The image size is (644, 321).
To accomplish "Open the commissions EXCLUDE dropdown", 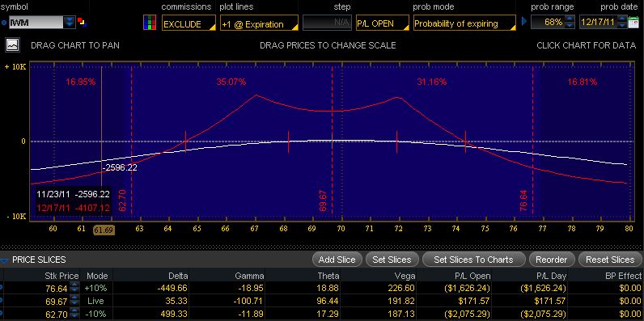I will pyautogui.click(x=189, y=23).
